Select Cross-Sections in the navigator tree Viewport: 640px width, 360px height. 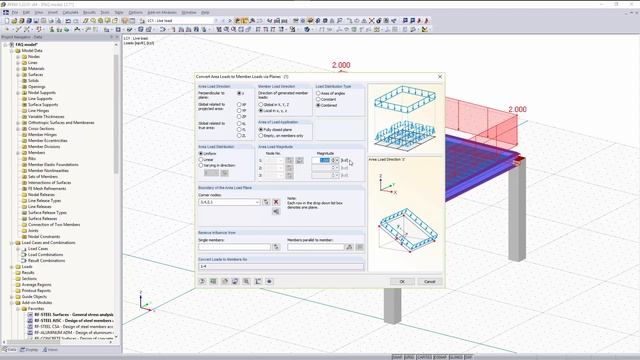click(x=41, y=129)
